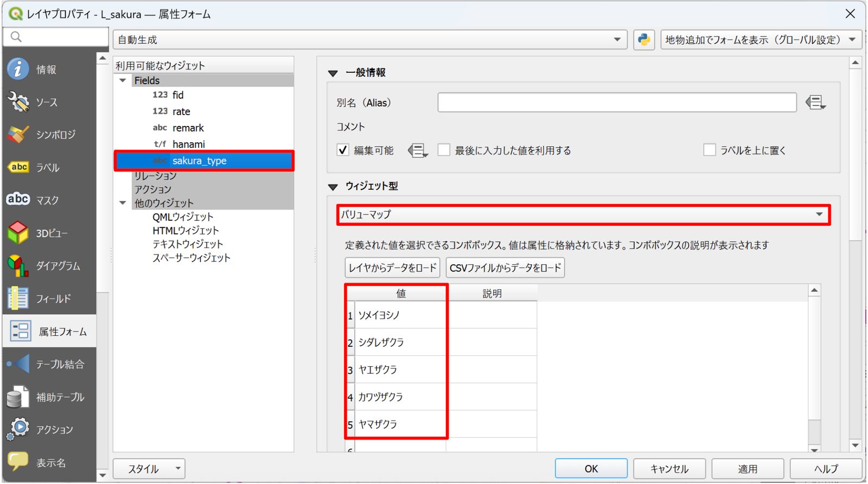
Task: Open the スタイル dropdown button
Action: click(x=149, y=469)
